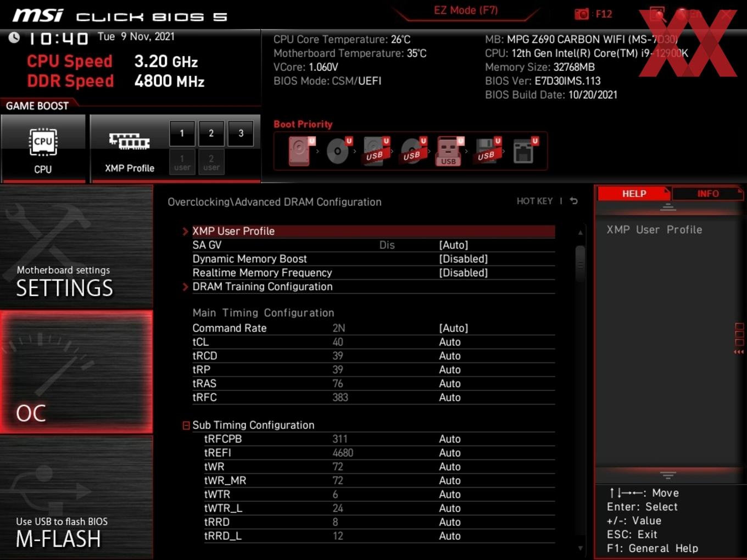Edit the tRFCPB Auto value field
This screenshot has width=747, height=560.
tap(450, 439)
